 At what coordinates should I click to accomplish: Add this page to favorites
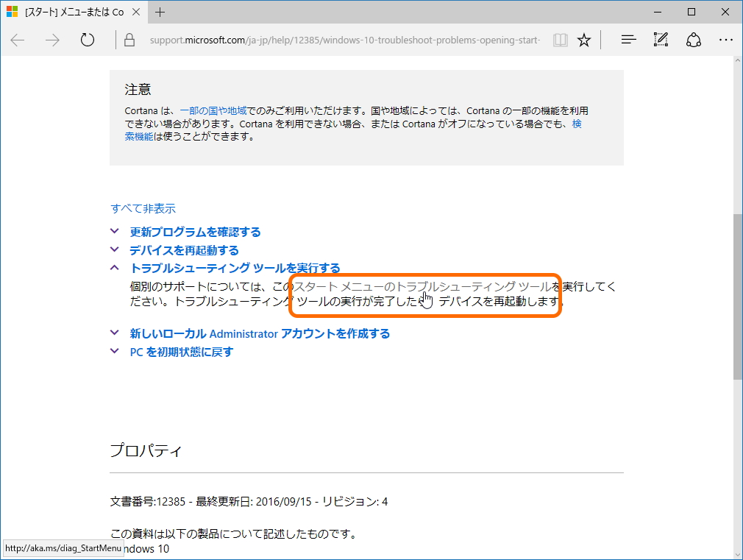click(x=584, y=40)
